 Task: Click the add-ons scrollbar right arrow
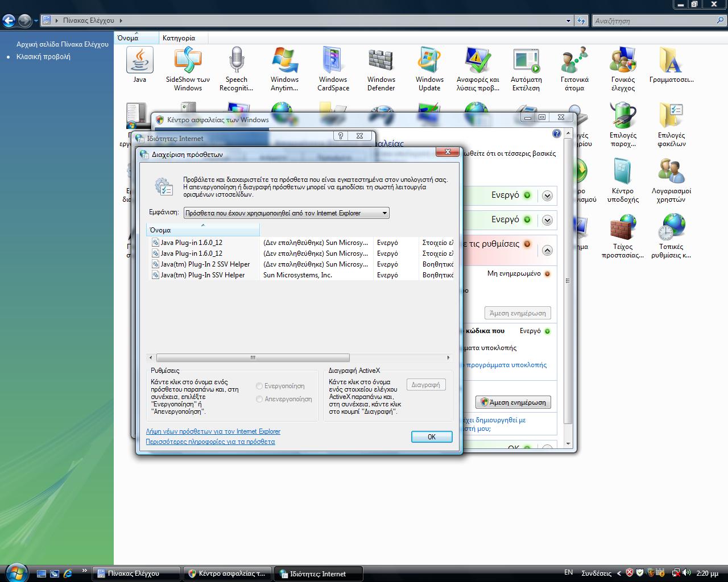click(448, 357)
